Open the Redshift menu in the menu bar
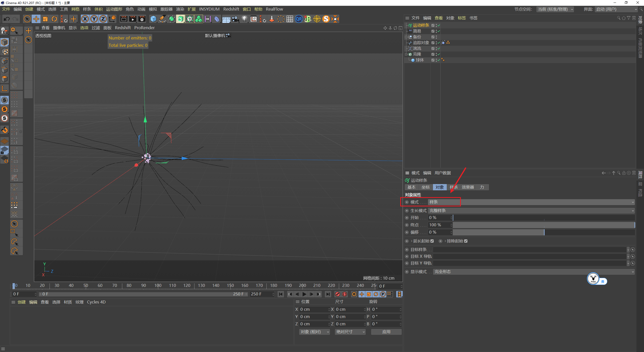This screenshot has width=644, height=352. pyautogui.click(x=231, y=9)
